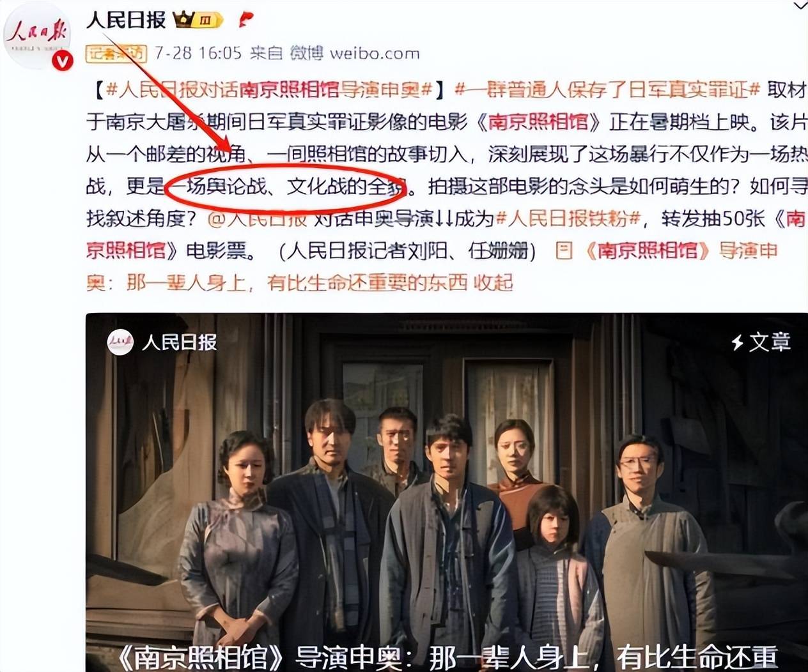Screen dimensions: 808x672
Task: Open hashtag #一群普通人保存了日军真实罪证#
Action: (x=607, y=89)
